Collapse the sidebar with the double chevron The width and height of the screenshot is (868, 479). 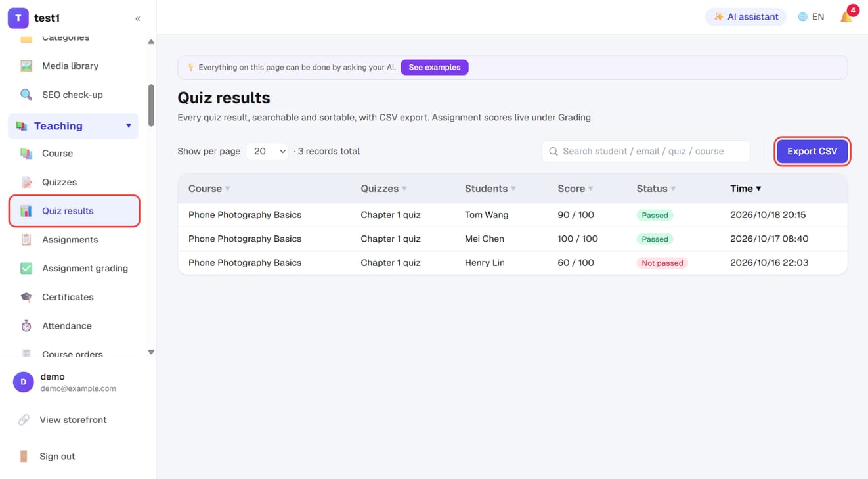[x=138, y=18]
